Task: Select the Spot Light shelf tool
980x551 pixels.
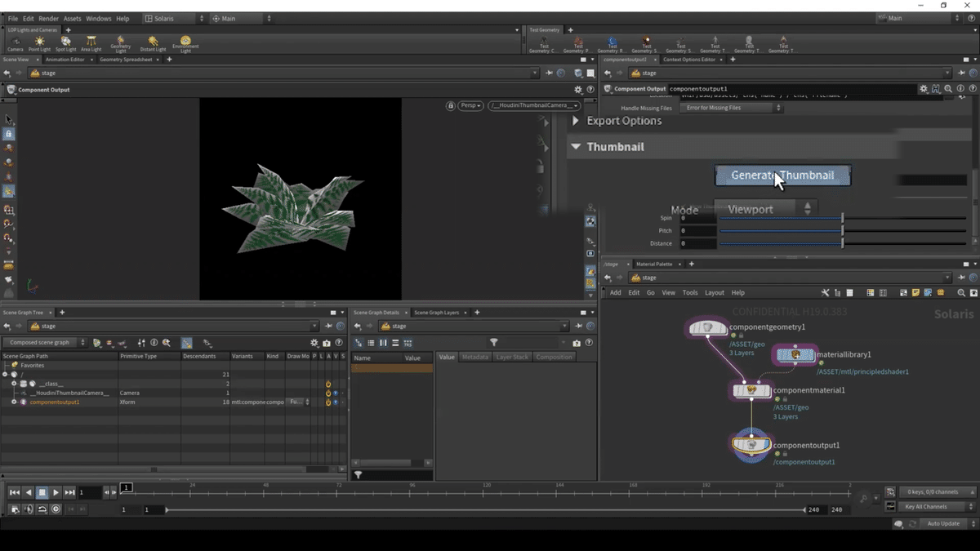Action: coord(65,42)
